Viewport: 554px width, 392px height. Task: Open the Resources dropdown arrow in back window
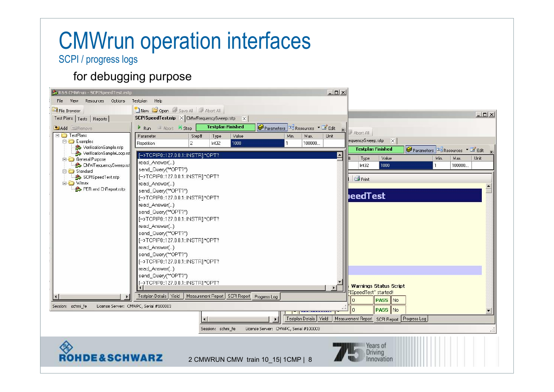tap(467, 150)
